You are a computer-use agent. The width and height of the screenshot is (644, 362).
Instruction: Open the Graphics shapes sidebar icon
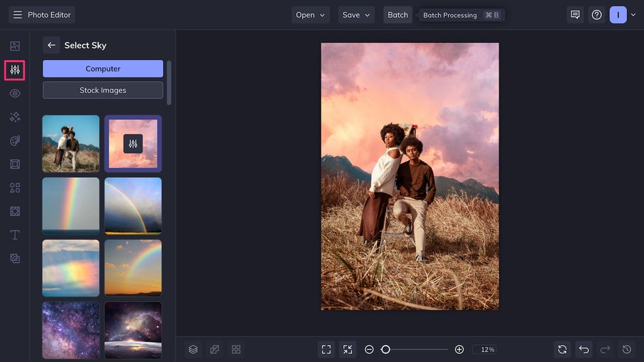coord(15,188)
